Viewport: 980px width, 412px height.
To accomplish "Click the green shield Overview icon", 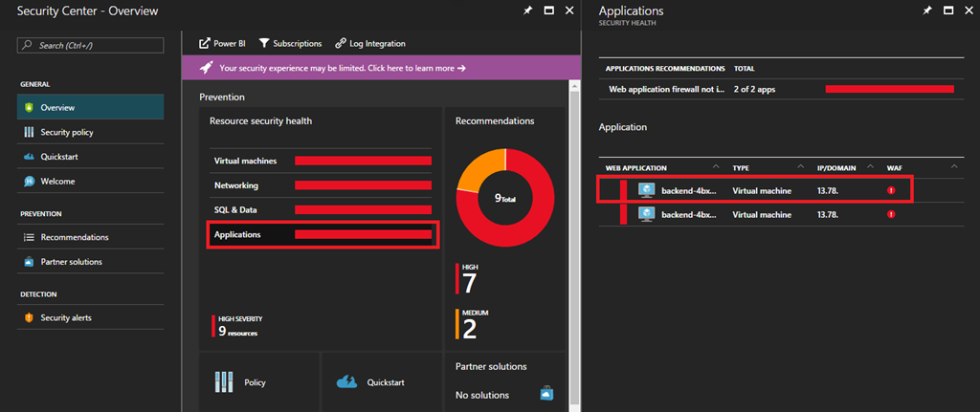I will (28, 107).
